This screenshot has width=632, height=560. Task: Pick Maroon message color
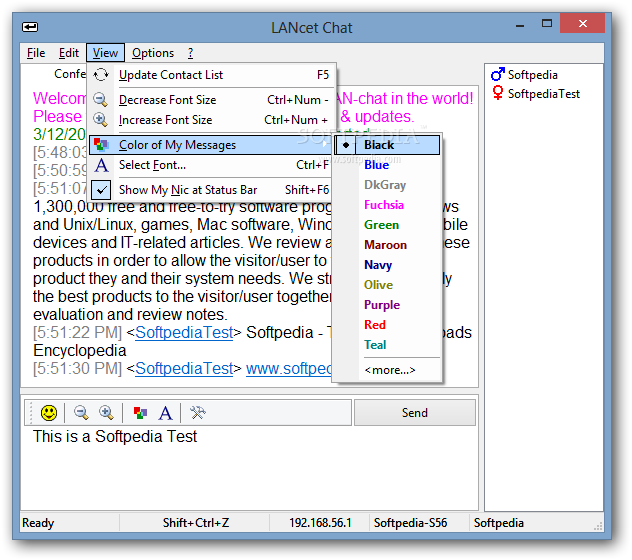(385, 245)
